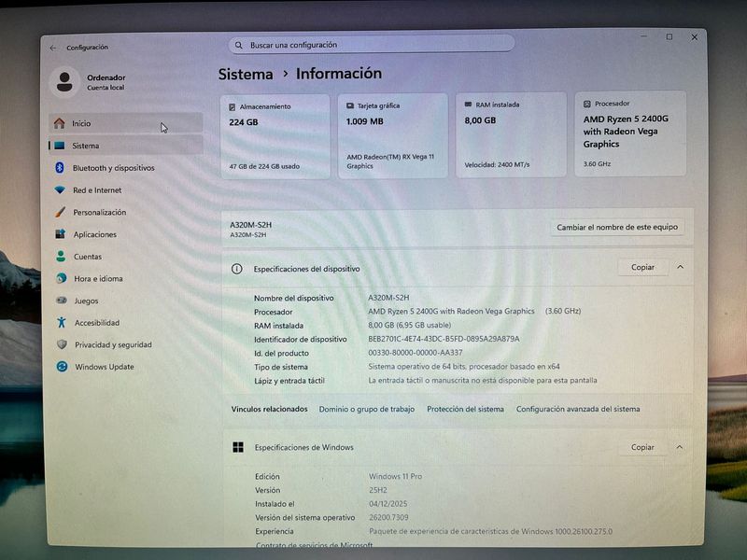Viewport: 747px width, 560px height.
Task: Open Inicio in the sidebar
Action: (126, 123)
